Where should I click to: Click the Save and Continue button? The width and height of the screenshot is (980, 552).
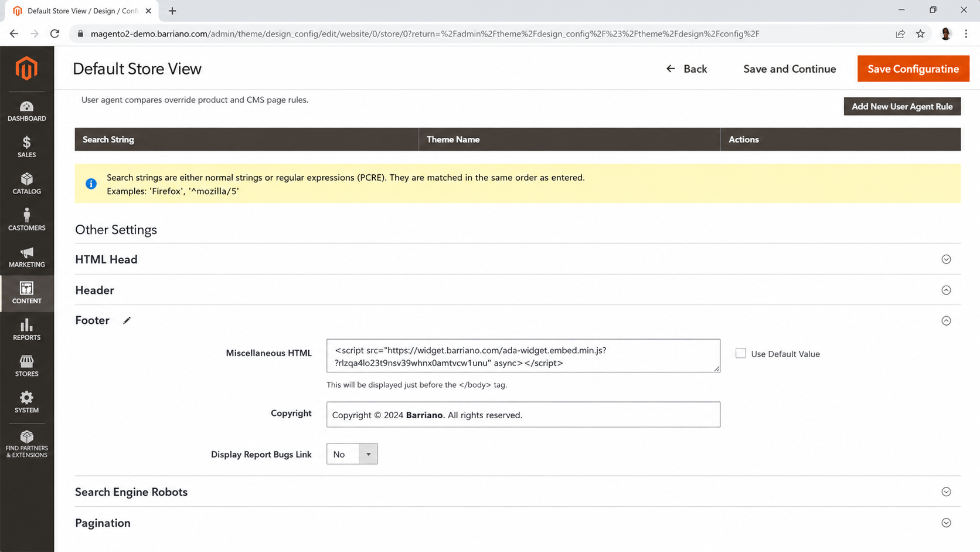(790, 69)
